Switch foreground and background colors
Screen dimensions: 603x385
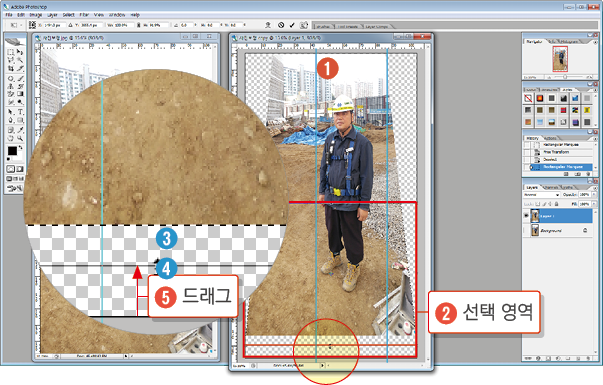pyautogui.click(x=20, y=147)
